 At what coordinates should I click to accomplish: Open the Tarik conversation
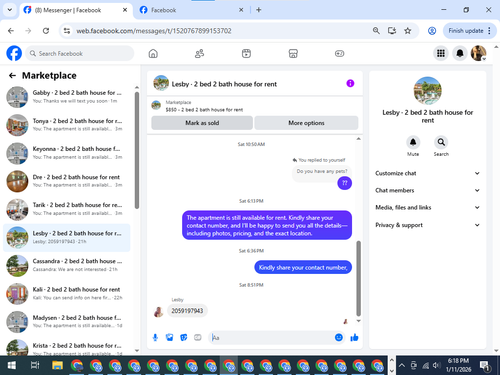[x=67, y=209]
